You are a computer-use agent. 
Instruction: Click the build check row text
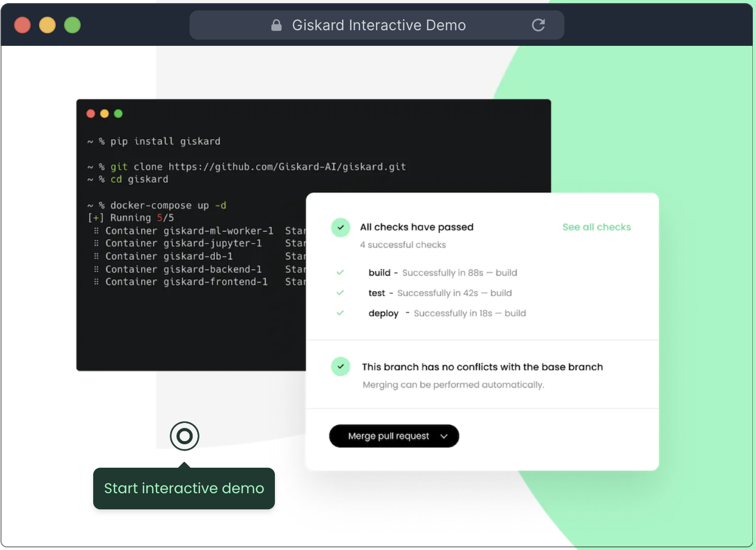pos(443,272)
